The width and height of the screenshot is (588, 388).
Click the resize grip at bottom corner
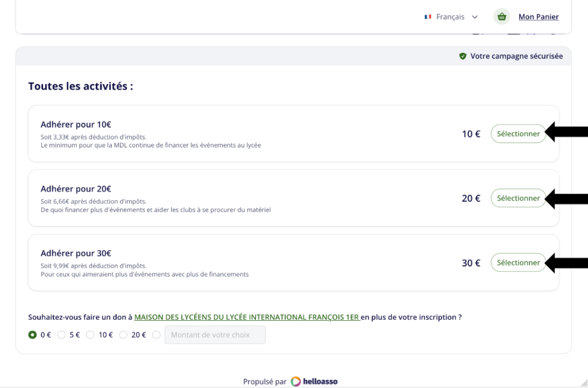point(584,383)
